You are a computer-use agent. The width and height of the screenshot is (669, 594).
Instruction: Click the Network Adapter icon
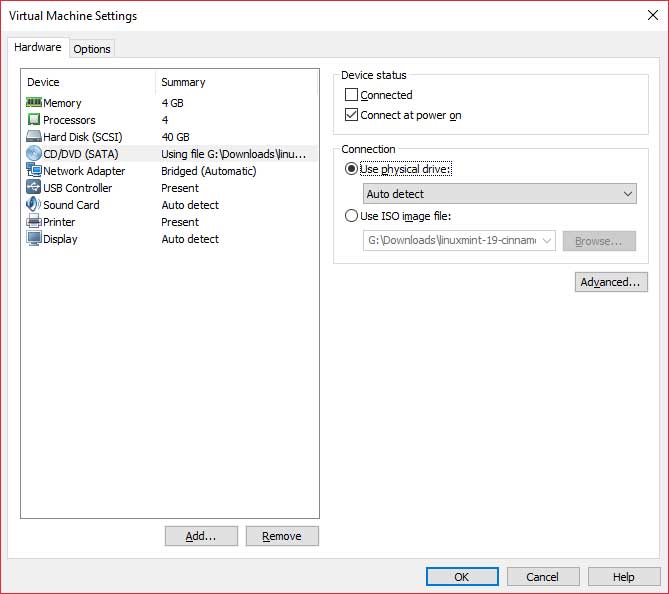(34, 170)
